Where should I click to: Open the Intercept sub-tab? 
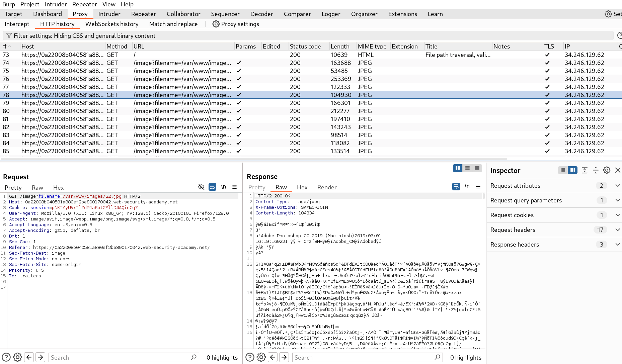[17, 24]
